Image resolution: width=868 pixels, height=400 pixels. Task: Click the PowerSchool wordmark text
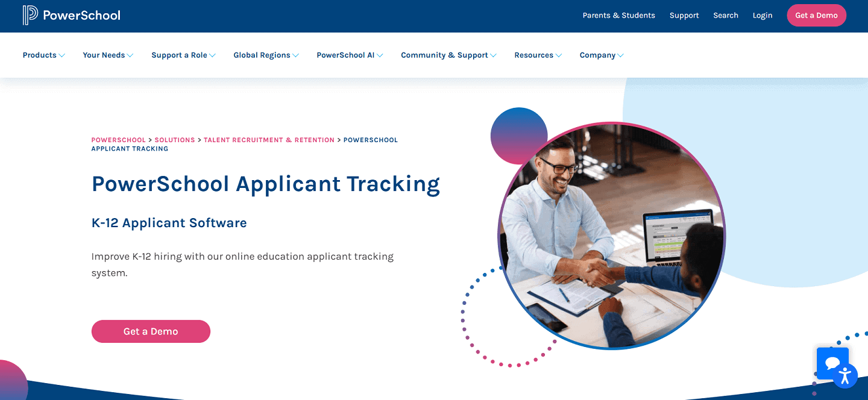pos(81,15)
